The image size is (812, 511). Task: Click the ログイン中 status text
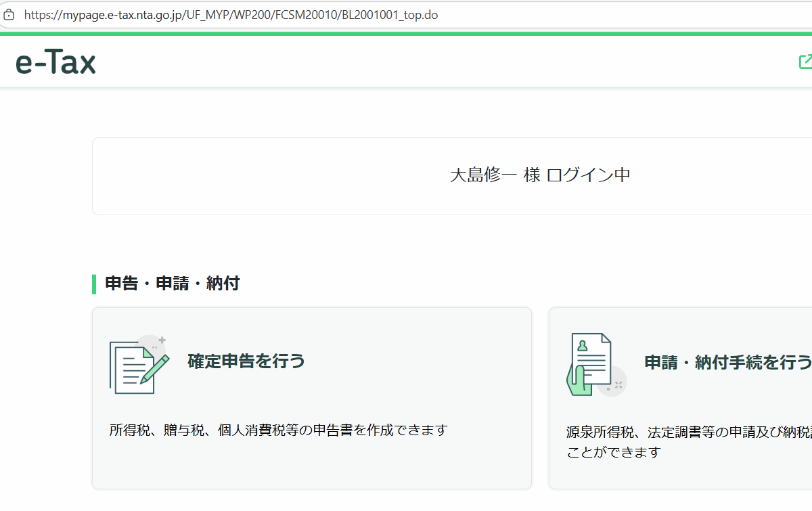coord(588,175)
